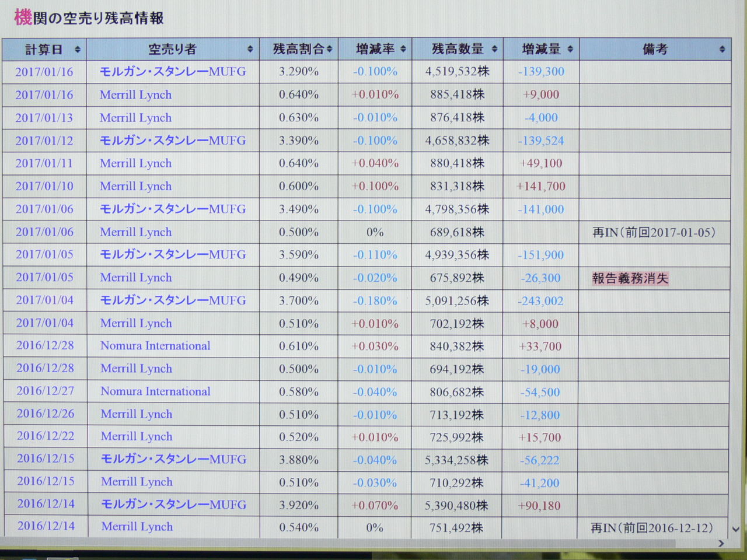The image size is (747, 560).
Task: Click the -151,900 change amount
Action: tap(541, 256)
